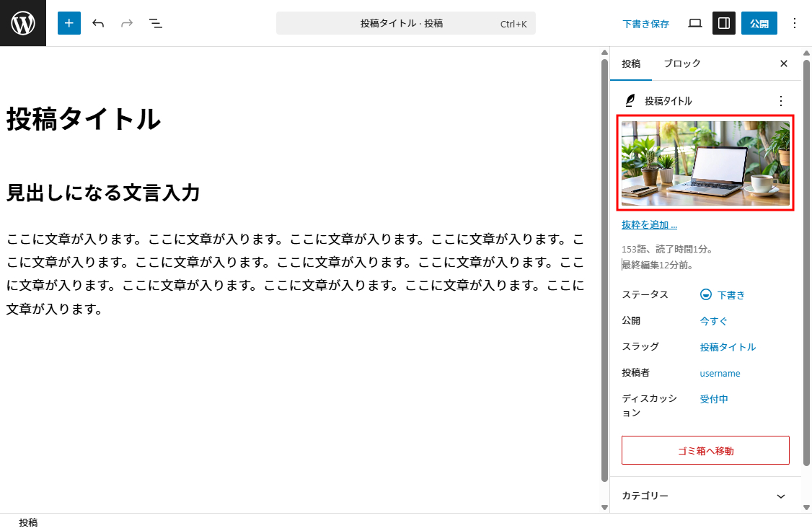The width and height of the screenshot is (812, 531).
Task: Click the draft status circle icon
Action: (x=706, y=295)
